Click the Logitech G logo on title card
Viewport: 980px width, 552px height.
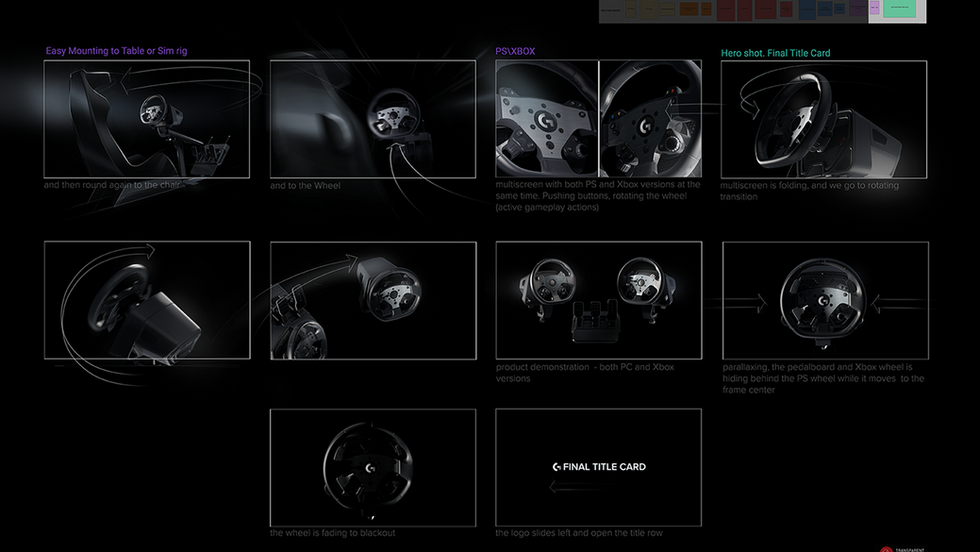click(x=556, y=467)
